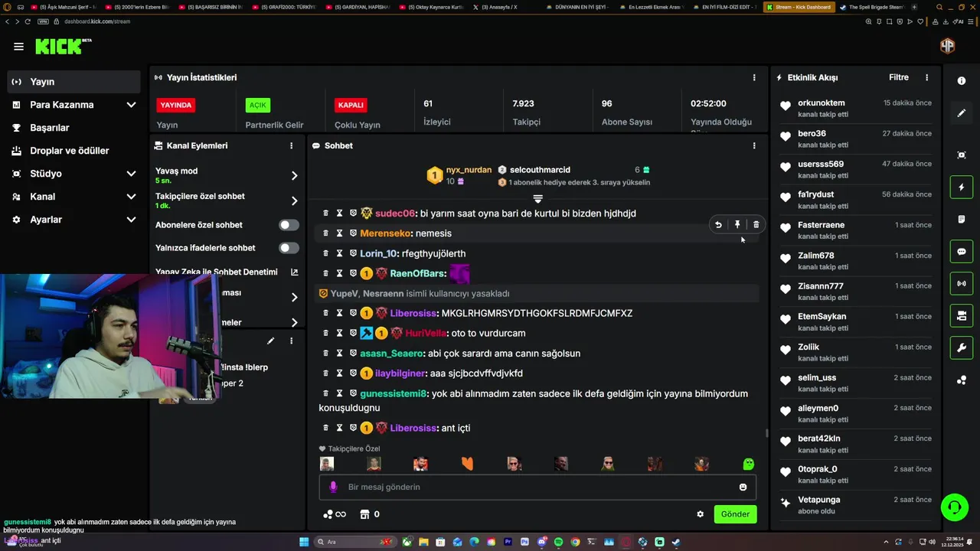The width and height of the screenshot is (980, 551).
Task: Expand the Stüdyo sidebar section
Action: [x=131, y=174]
